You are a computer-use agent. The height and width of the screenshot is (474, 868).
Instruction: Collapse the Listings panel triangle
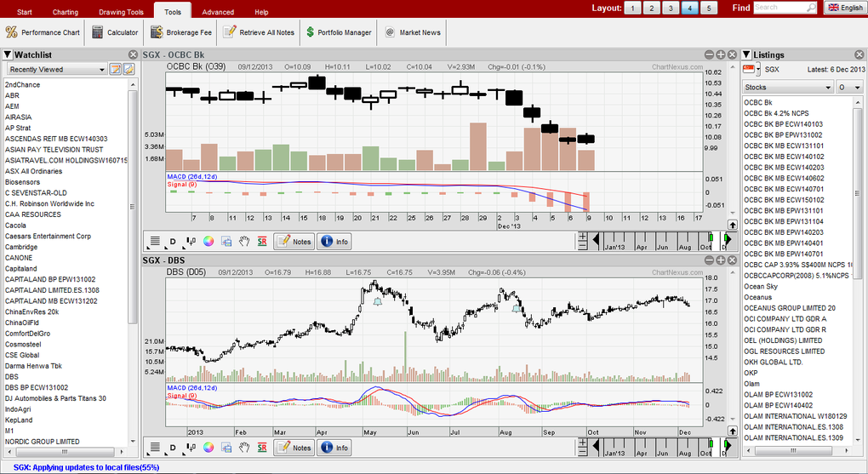tap(747, 54)
